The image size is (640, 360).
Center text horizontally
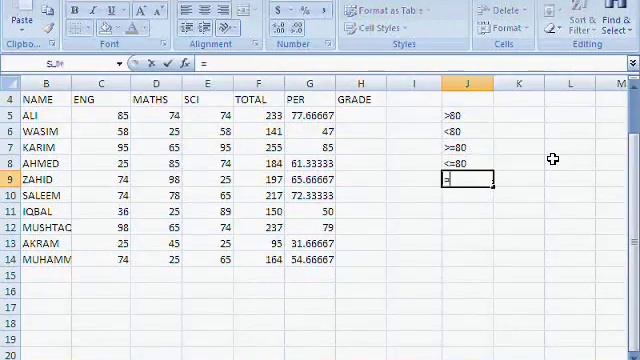(x=204, y=10)
